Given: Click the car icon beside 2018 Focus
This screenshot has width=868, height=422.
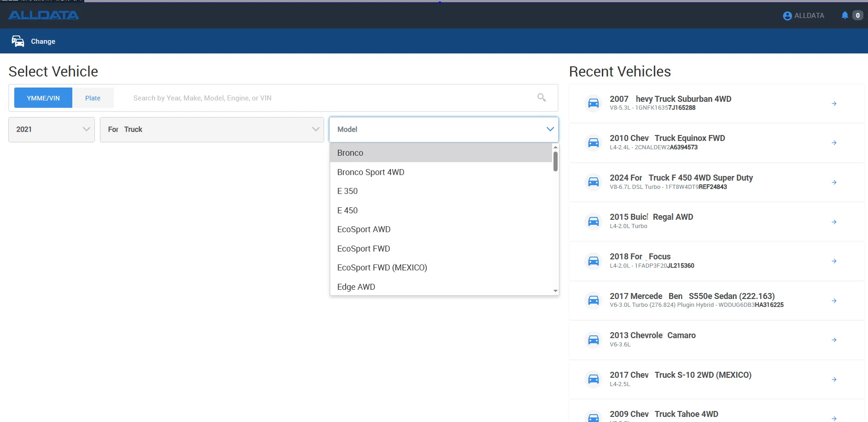Looking at the screenshot, I should point(594,261).
